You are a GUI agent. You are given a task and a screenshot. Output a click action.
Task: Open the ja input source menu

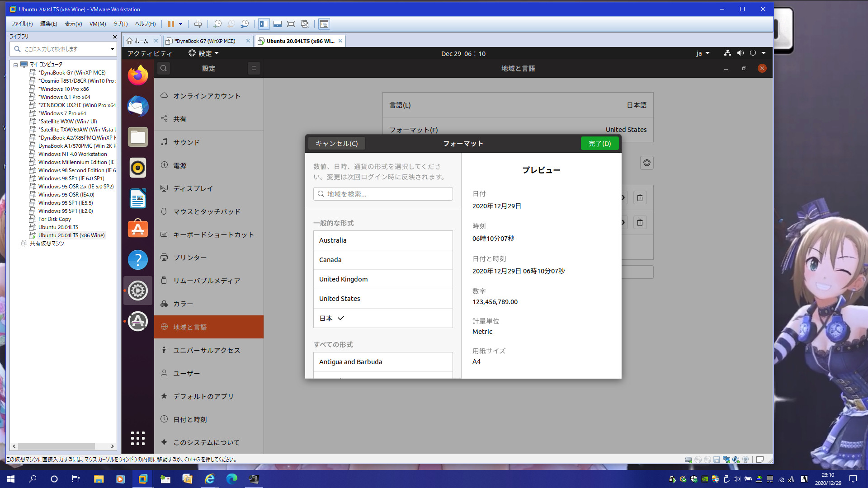point(703,53)
